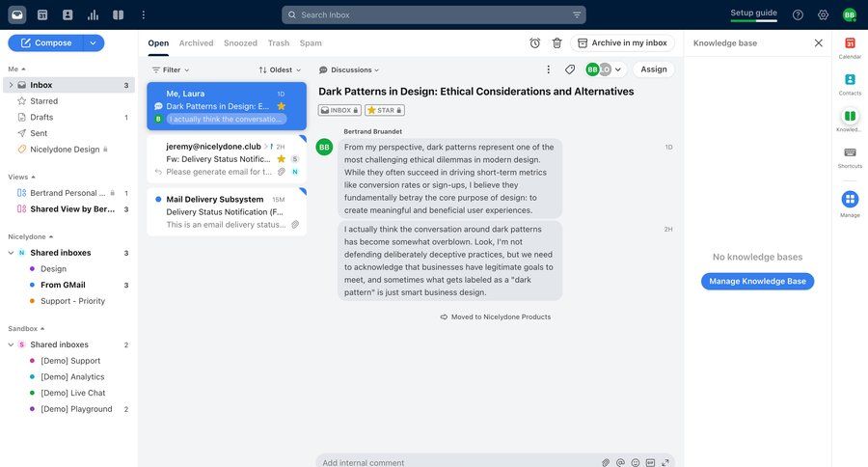Open the top bar three-dot menu

[144, 15]
